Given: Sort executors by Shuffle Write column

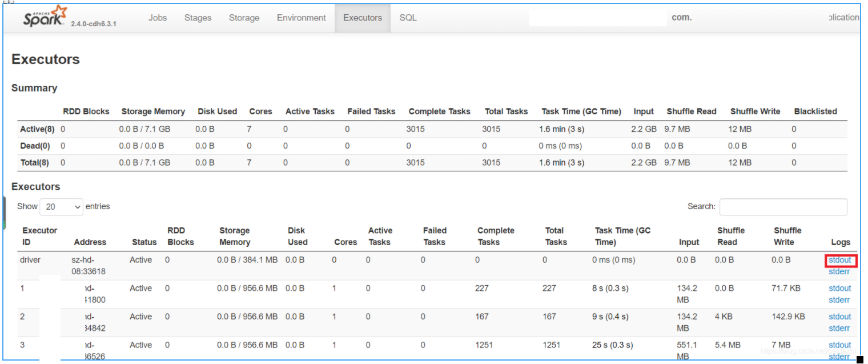Looking at the screenshot, I should (787, 236).
